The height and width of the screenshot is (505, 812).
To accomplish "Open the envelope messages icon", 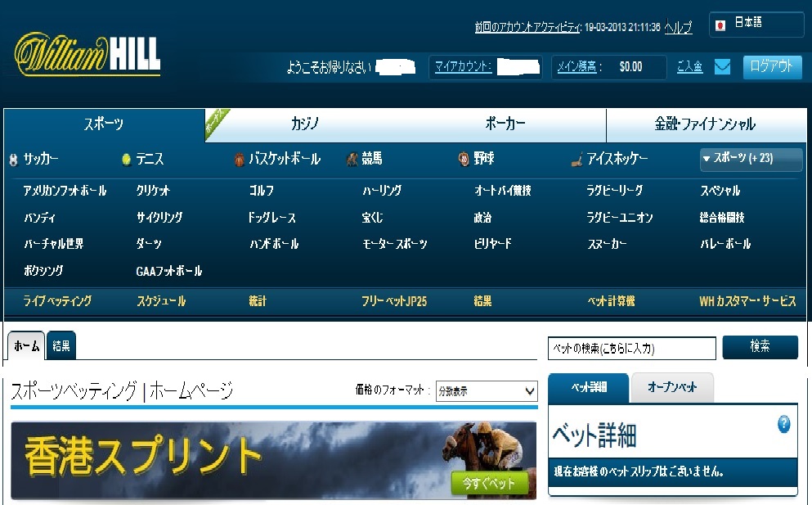I will coord(722,67).
